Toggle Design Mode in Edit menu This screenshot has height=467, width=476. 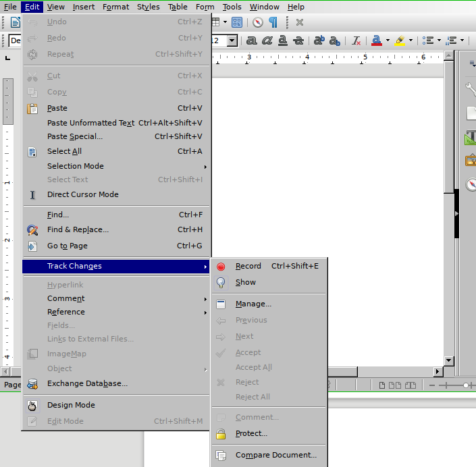116,405
